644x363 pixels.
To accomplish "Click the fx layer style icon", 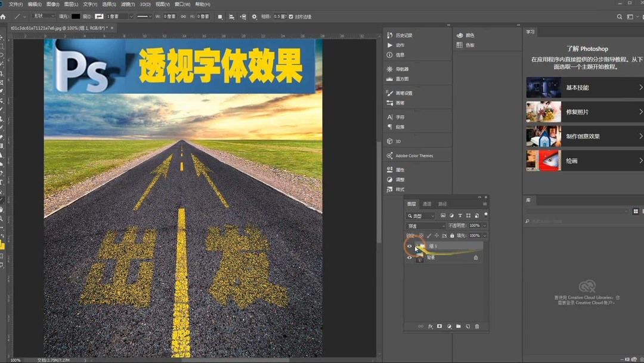I will [430, 326].
